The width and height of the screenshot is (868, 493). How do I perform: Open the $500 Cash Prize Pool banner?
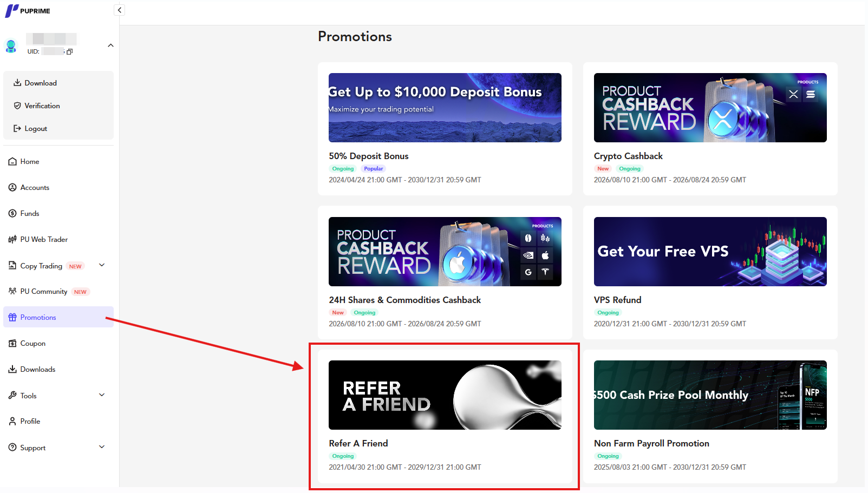(710, 395)
